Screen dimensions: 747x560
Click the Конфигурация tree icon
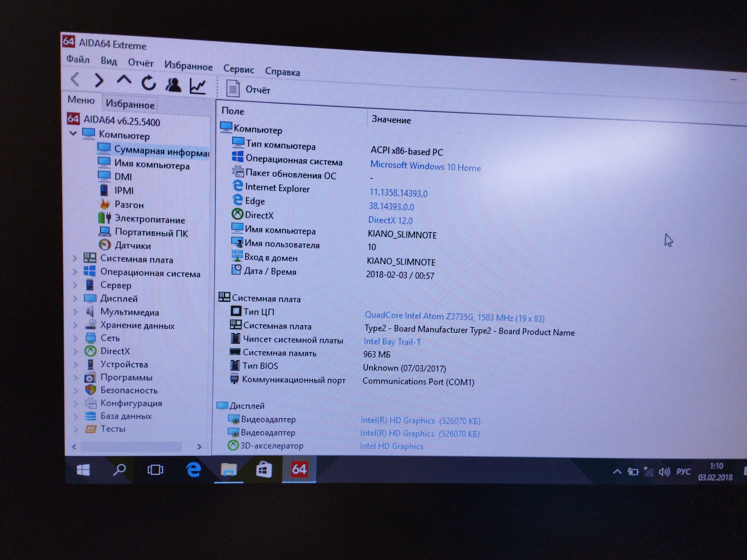pyautogui.click(x=90, y=403)
